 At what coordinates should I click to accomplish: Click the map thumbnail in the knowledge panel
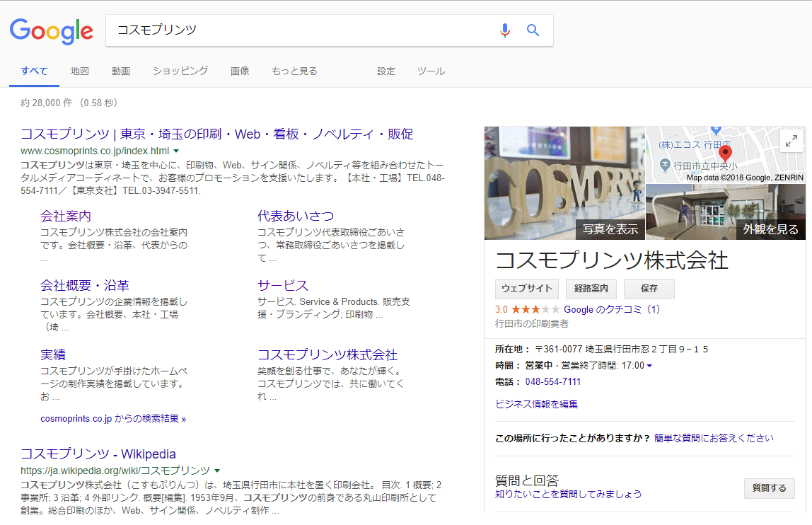click(x=726, y=155)
